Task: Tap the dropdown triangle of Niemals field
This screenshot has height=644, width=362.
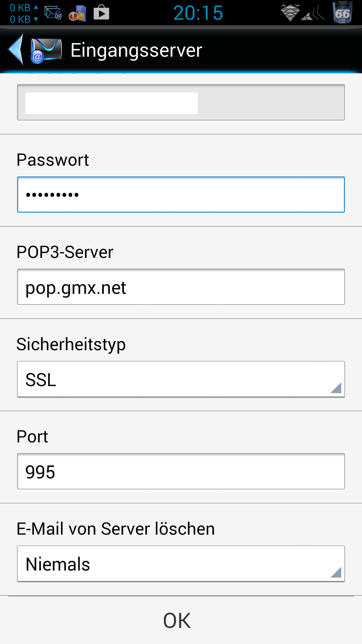Action: click(x=336, y=572)
